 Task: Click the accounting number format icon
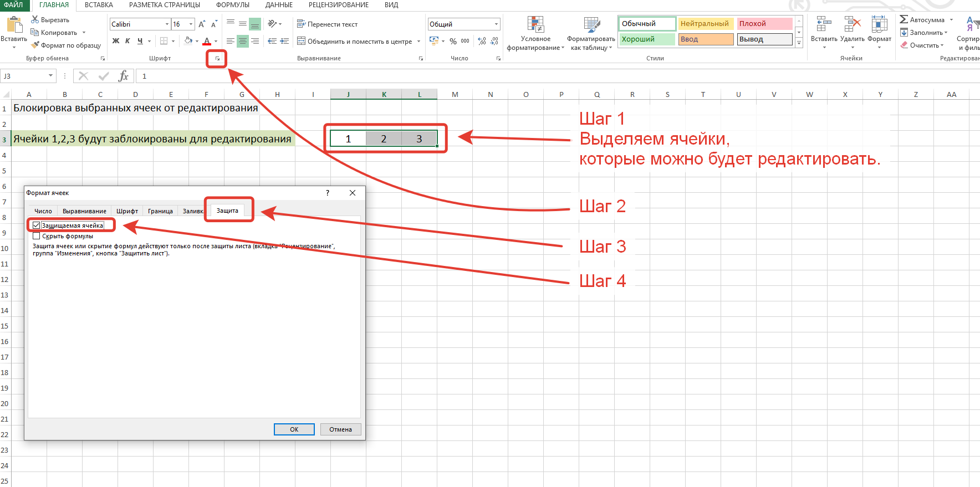(x=434, y=41)
